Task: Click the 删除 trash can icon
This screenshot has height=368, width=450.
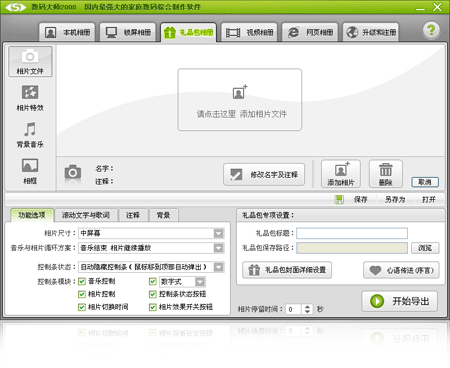Action: 386,174
